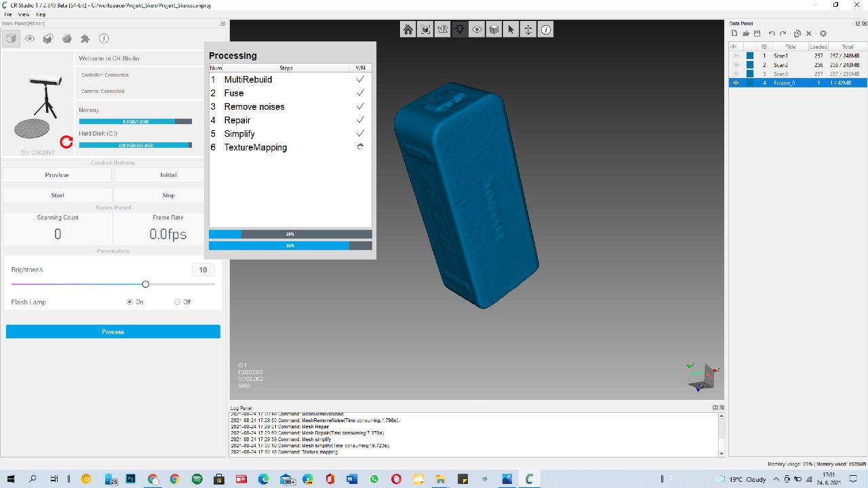Turn Flash Lamp Off
This screenshot has width=868, height=488.
pos(178,302)
